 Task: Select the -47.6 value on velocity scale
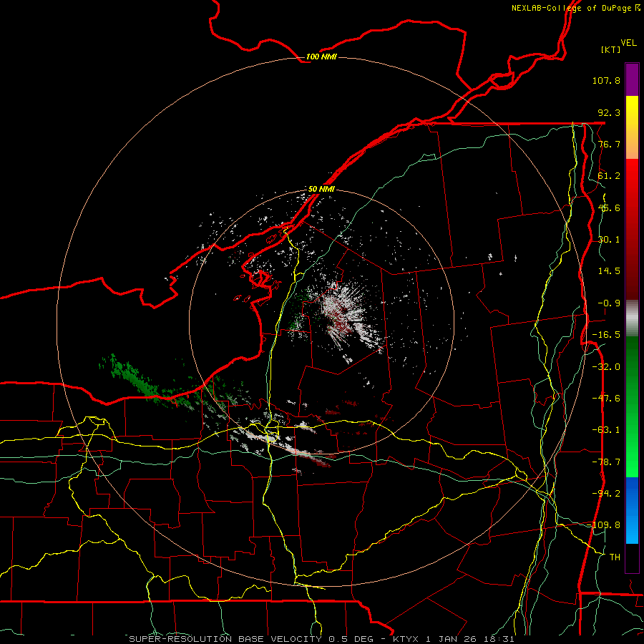coord(606,399)
